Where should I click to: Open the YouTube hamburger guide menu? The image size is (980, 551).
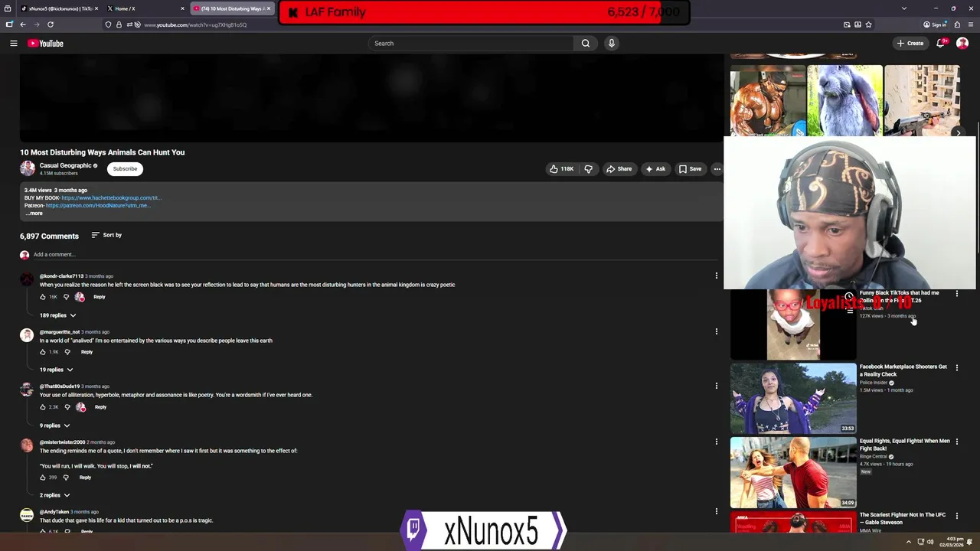13,44
